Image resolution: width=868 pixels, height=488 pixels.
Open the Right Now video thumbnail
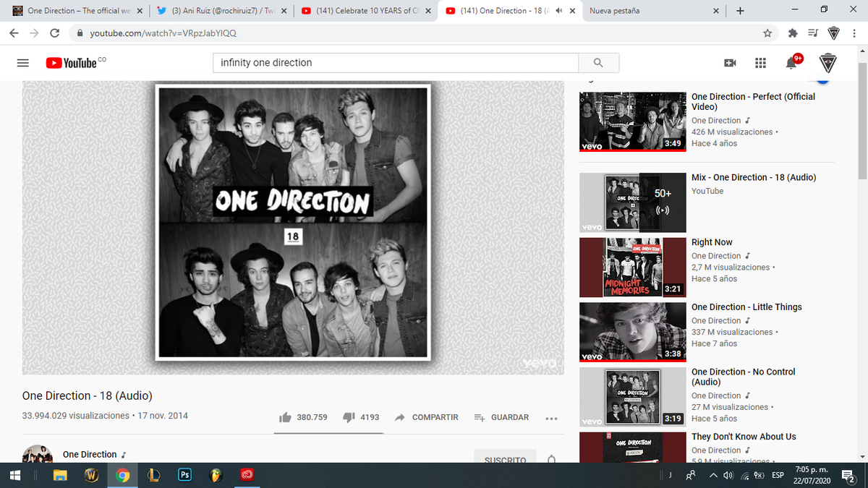point(633,267)
